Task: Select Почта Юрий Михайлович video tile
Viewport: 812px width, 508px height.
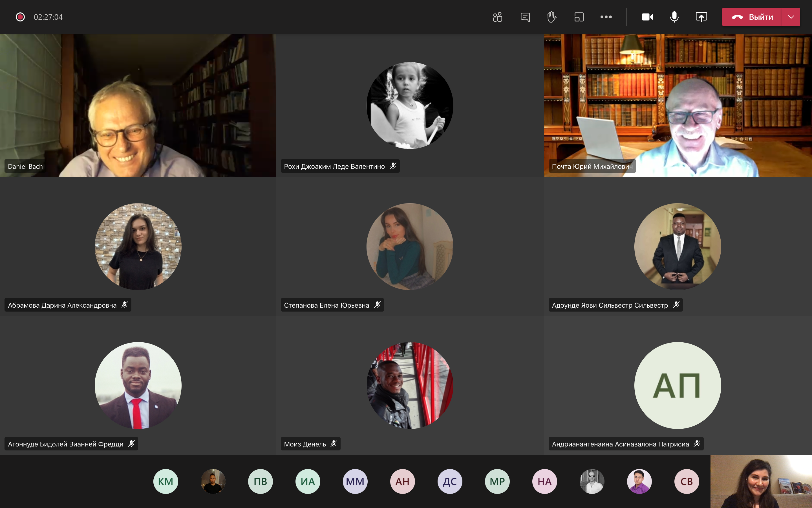Action: (x=678, y=106)
